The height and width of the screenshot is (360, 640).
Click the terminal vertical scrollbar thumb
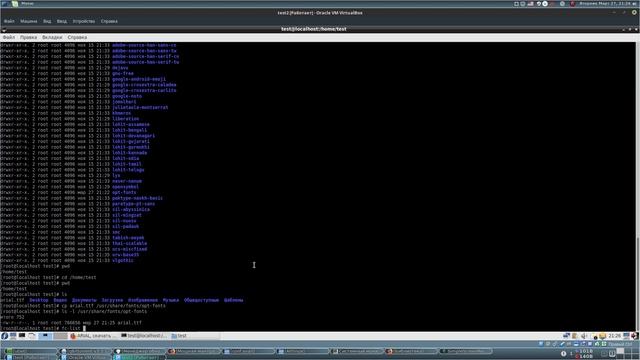(x=638, y=284)
